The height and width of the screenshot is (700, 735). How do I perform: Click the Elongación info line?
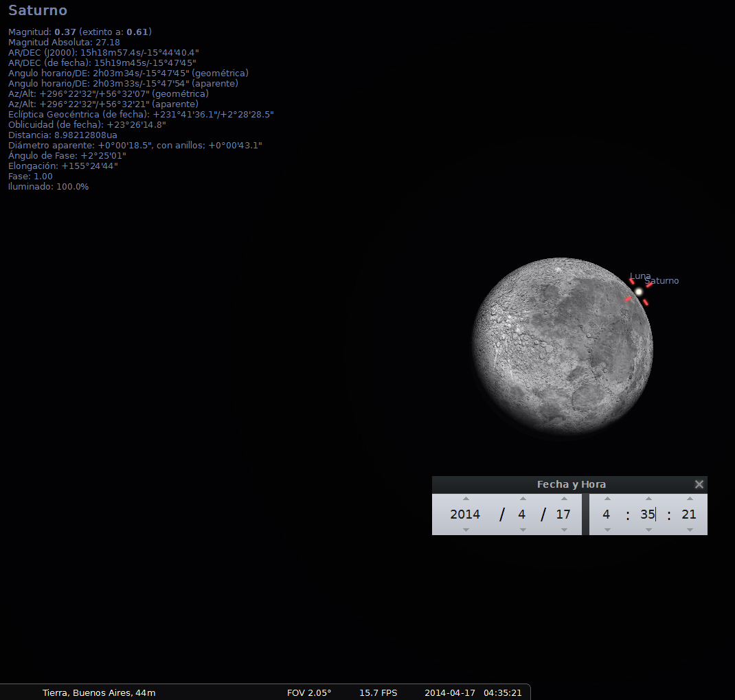click(63, 166)
